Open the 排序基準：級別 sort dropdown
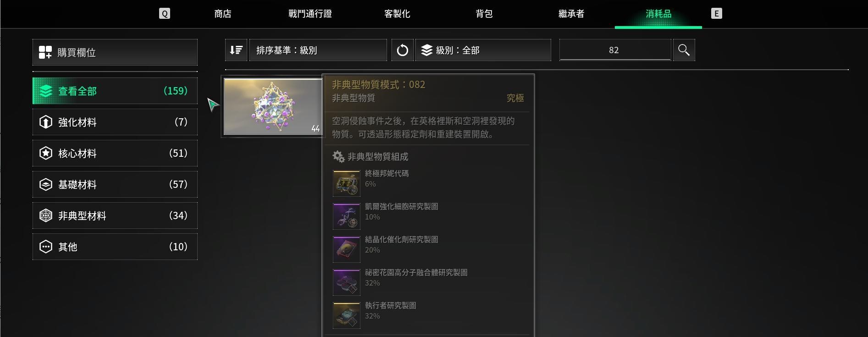 coord(318,50)
